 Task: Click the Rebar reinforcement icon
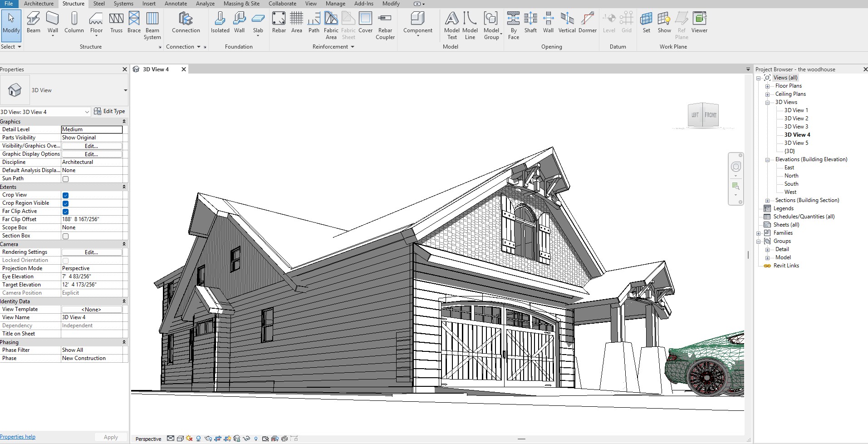279,18
